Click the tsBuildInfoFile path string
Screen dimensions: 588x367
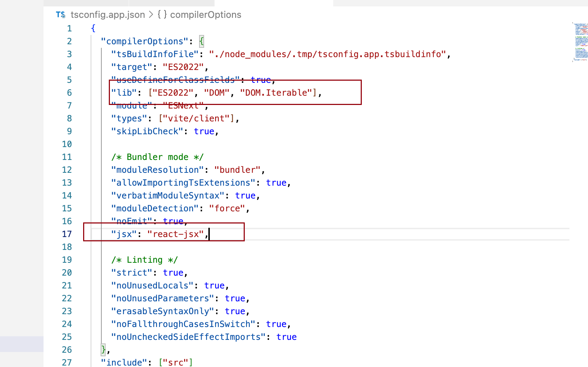pos(327,54)
